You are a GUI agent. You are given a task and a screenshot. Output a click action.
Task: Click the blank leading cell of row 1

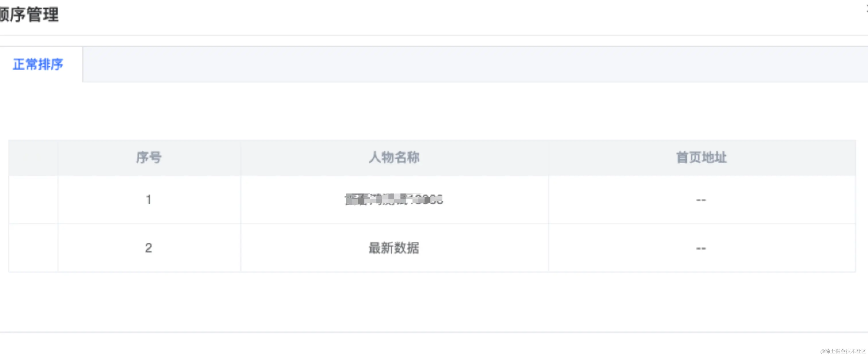pos(33,200)
